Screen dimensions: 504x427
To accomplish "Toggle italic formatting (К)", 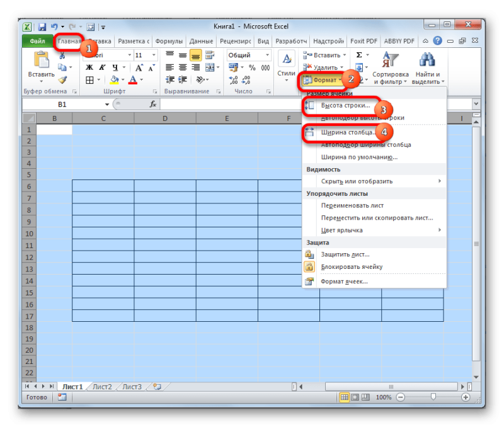I will pos(102,67).
